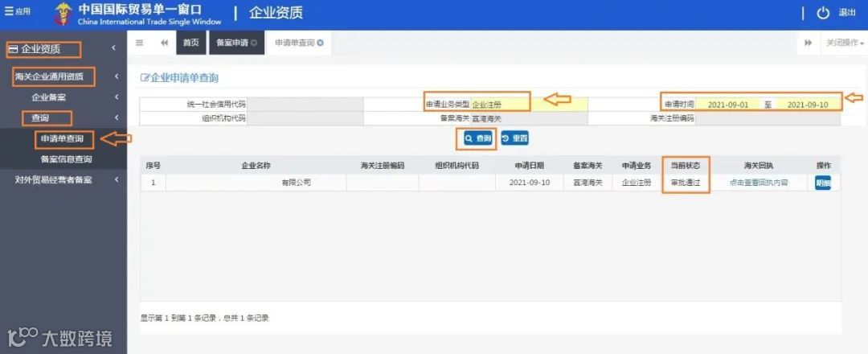Close the 备案申请 tab

[254, 43]
